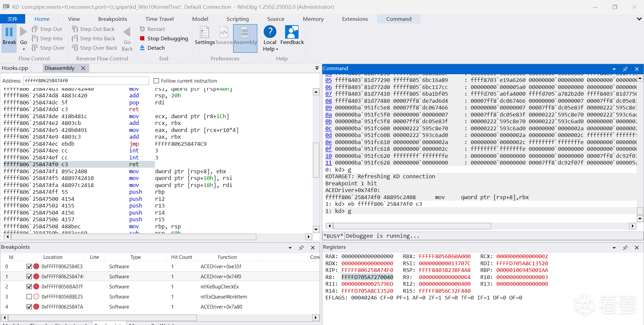Click the Break pause icon
The image size is (644, 325).
tap(9, 32)
